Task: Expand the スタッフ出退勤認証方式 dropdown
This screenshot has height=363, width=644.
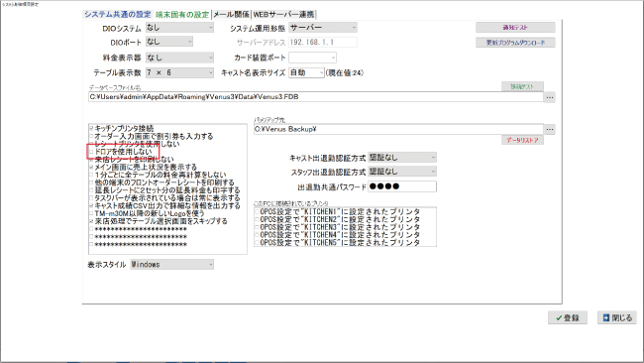Action: [x=402, y=172]
